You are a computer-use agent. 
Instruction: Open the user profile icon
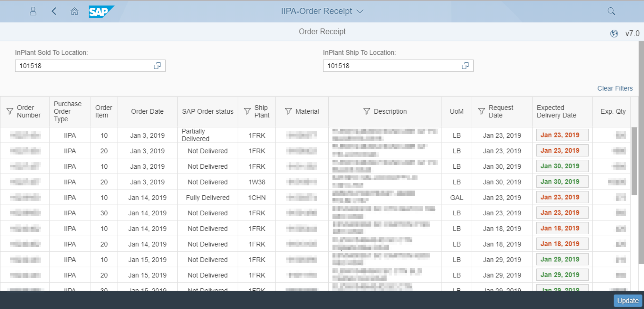click(33, 11)
